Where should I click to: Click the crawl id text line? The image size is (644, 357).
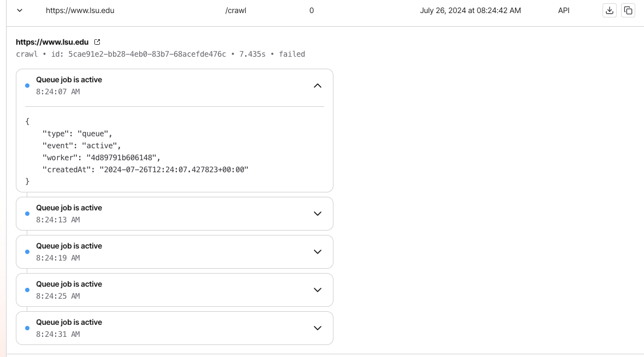pos(160,54)
